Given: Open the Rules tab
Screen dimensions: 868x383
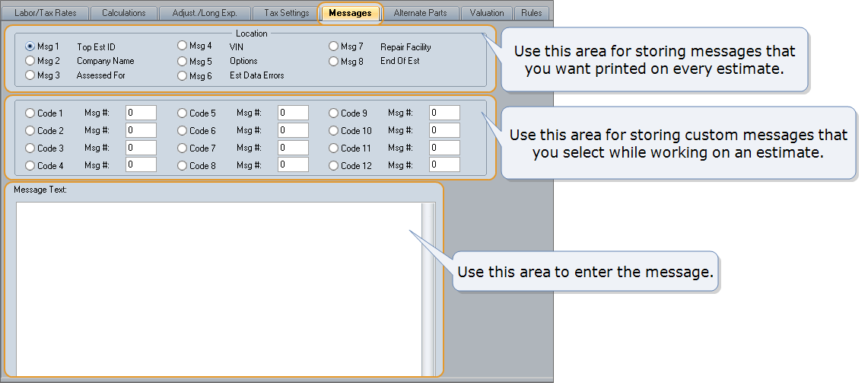Looking at the screenshot, I should [x=531, y=13].
